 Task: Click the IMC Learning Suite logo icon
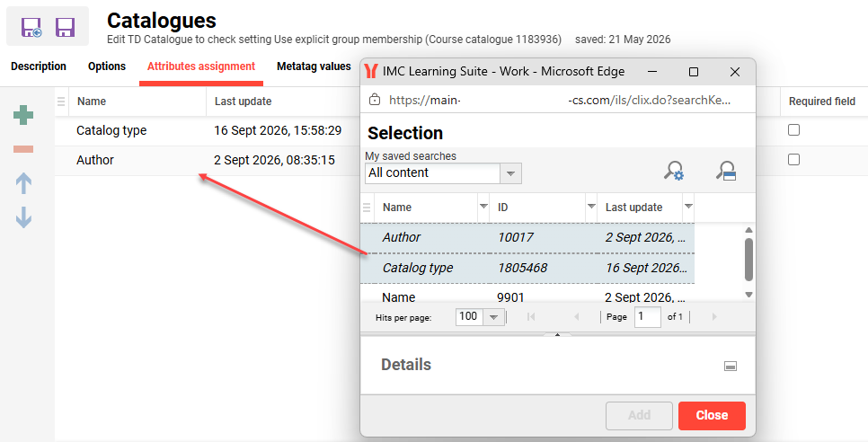coord(371,71)
